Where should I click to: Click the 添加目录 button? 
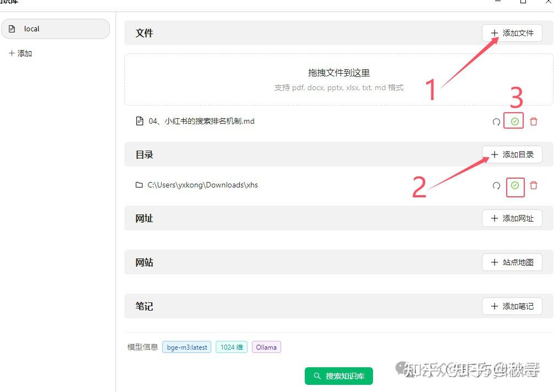point(512,154)
